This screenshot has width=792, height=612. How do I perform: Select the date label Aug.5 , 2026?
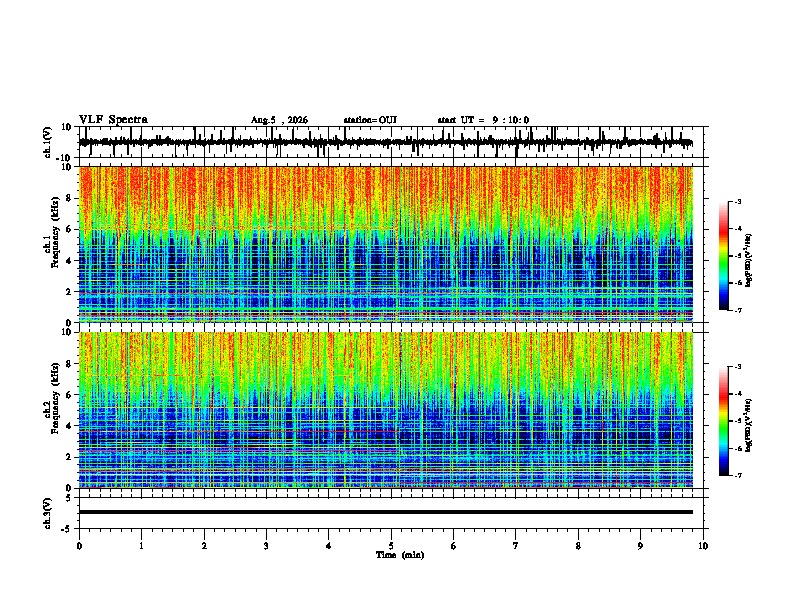(x=279, y=120)
